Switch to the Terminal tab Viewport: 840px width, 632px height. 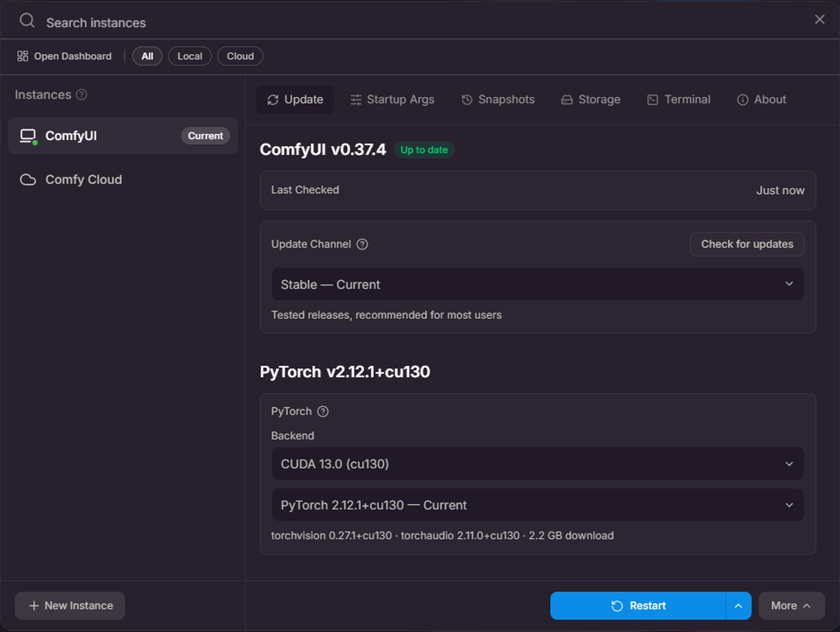click(x=679, y=100)
